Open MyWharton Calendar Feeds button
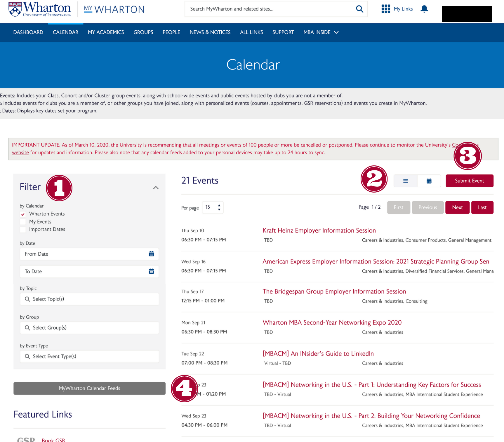Viewport: 504px width, 442px height. point(89,388)
